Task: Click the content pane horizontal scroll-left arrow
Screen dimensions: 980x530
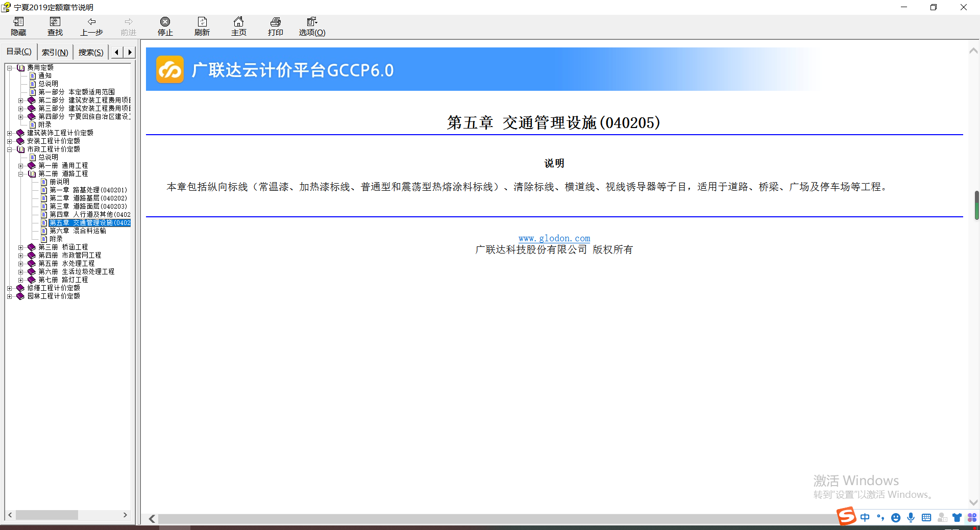Action: tap(152, 519)
